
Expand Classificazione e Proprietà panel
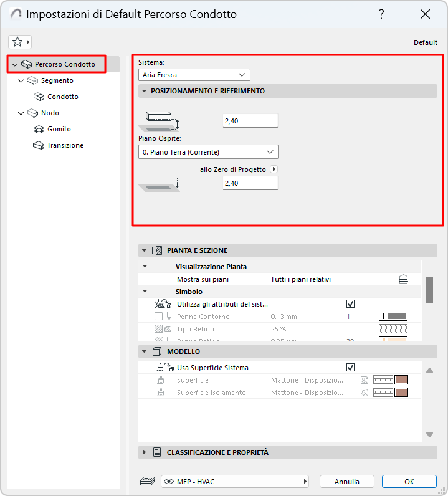(145, 452)
